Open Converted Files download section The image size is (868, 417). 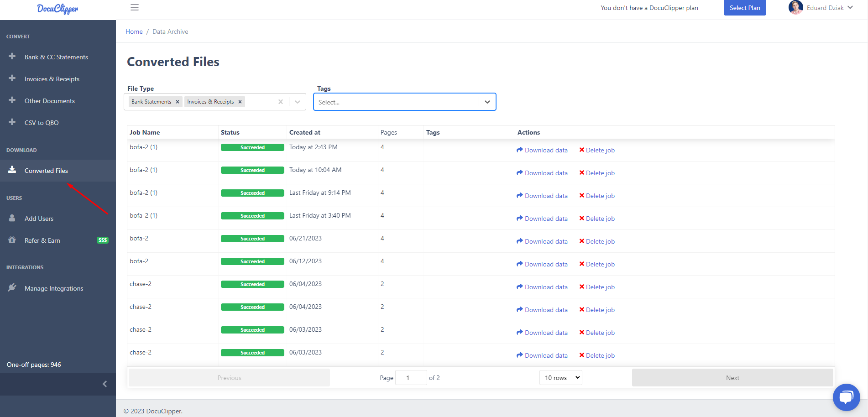click(46, 170)
